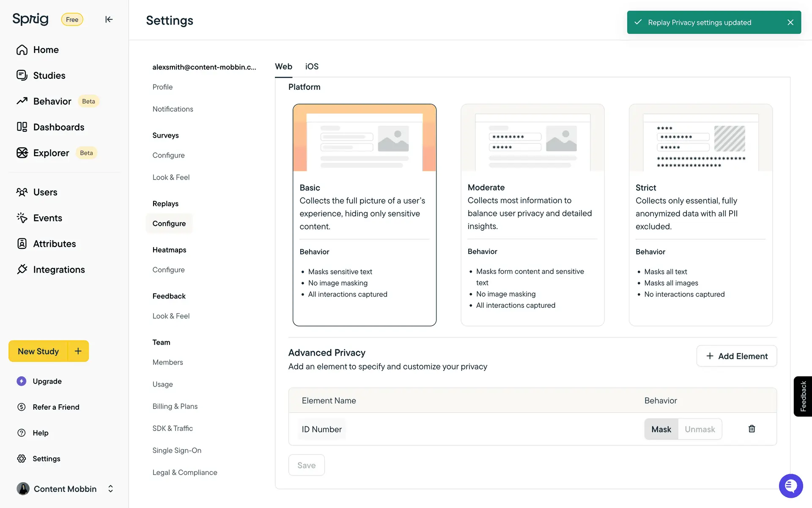Image resolution: width=812 pixels, height=508 pixels.
Task: Open Billing & Plans settings page
Action: pyautogui.click(x=175, y=406)
